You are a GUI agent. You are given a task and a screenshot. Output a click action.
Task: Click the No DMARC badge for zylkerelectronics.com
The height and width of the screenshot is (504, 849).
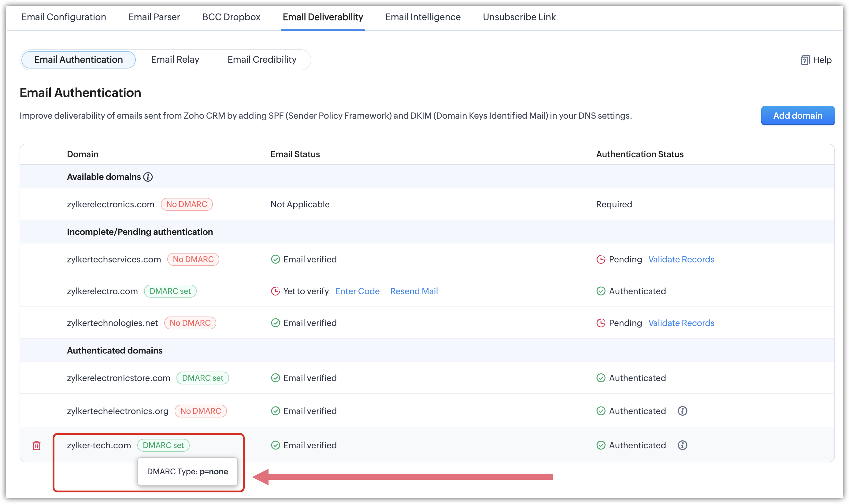click(187, 205)
